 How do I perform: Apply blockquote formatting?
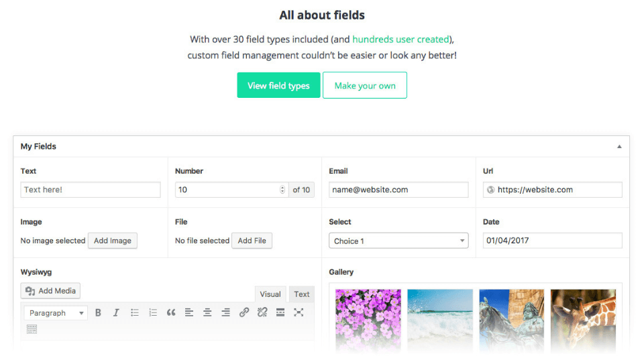click(x=171, y=313)
